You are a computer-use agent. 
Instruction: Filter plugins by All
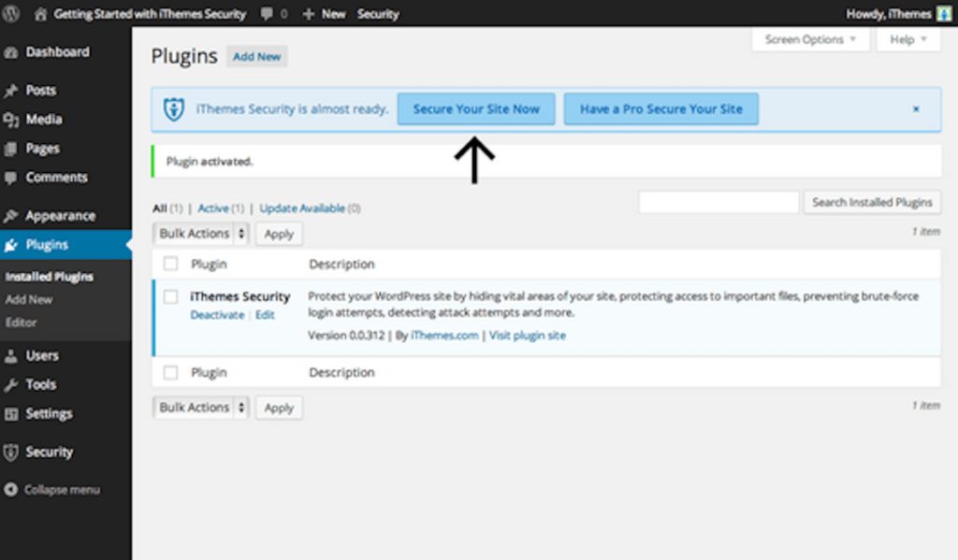160,208
